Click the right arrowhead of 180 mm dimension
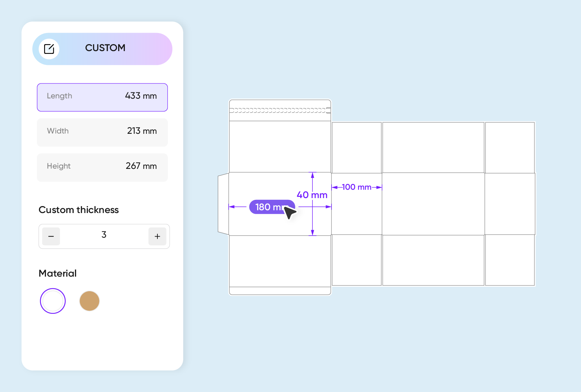581x392 pixels. [329, 207]
